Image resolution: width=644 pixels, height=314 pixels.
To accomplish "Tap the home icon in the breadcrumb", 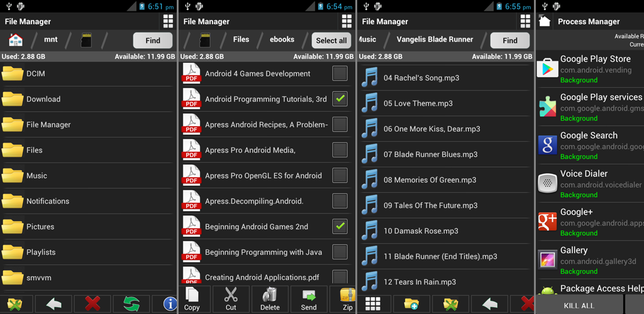I will (15, 40).
